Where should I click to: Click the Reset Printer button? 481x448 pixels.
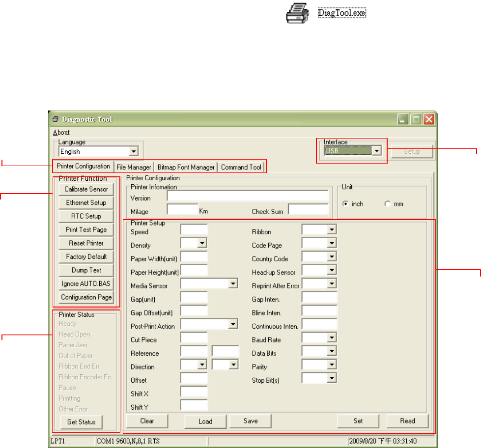pyautogui.click(x=86, y=244)
